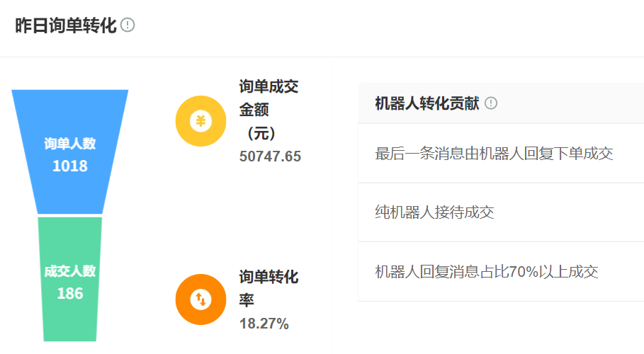Click the info icon next to 机器人转化贡献
Screen dimensions: 644x354
(491, 103)
